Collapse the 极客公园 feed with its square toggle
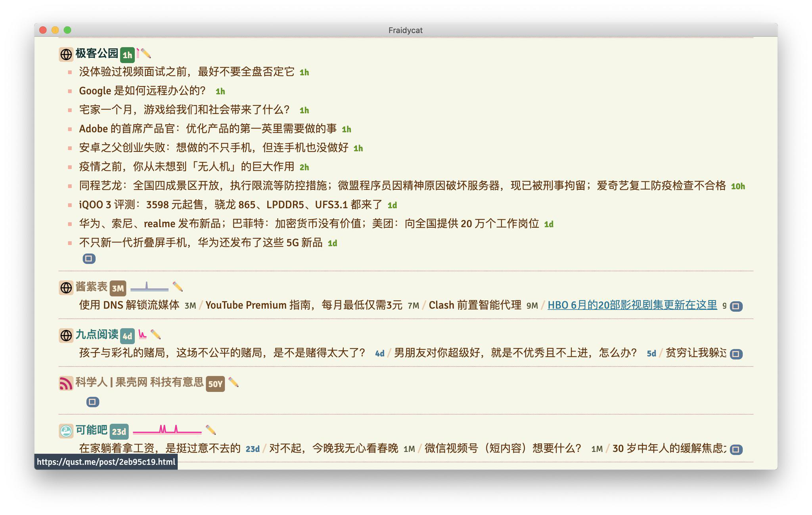The width and height of the screenshot is (812, 515). pyautogui.click(x=89, y=259)
